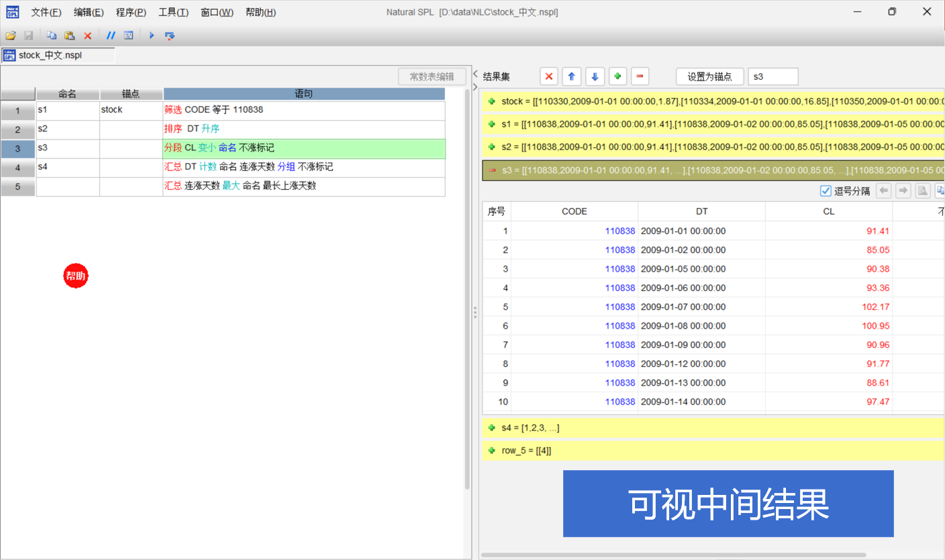Click the green plus button in result toolbar

click(617, 76)
